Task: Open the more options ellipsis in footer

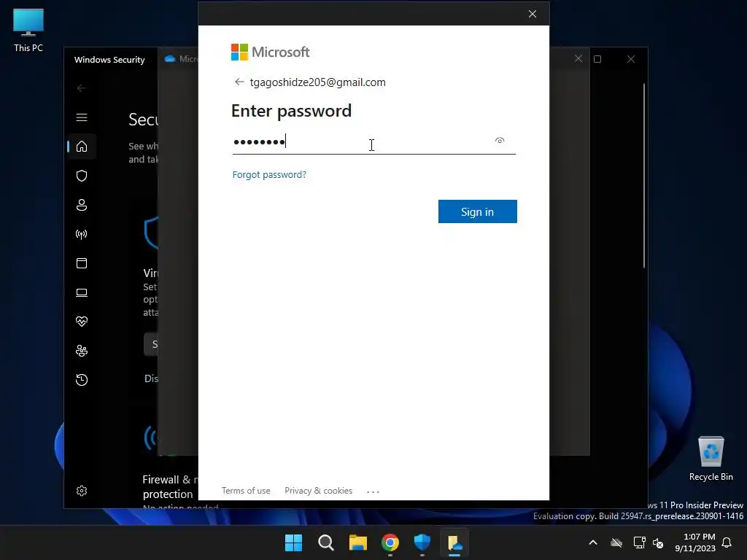Action: tap(373, 491)
